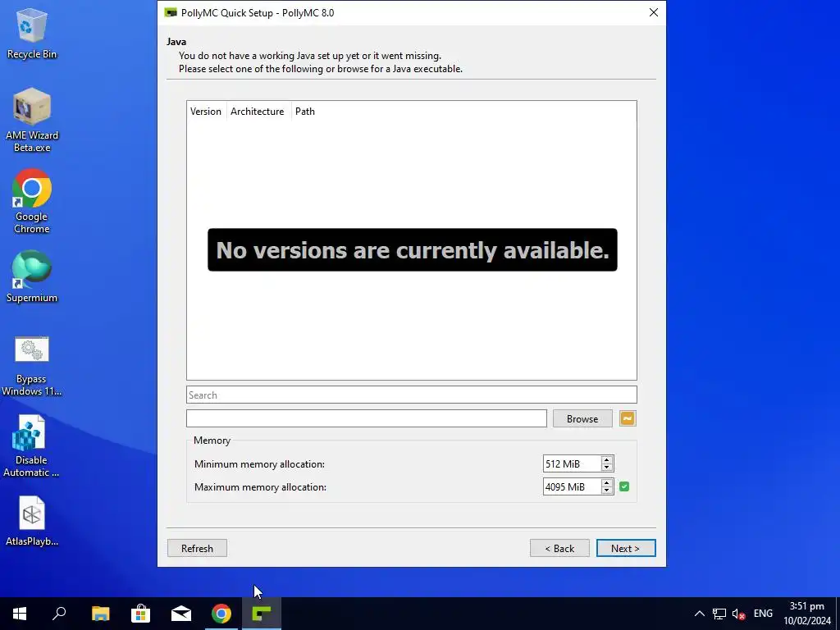Close the PollyMC Quick Setup window
840x630 pixels.
point(654,12)
